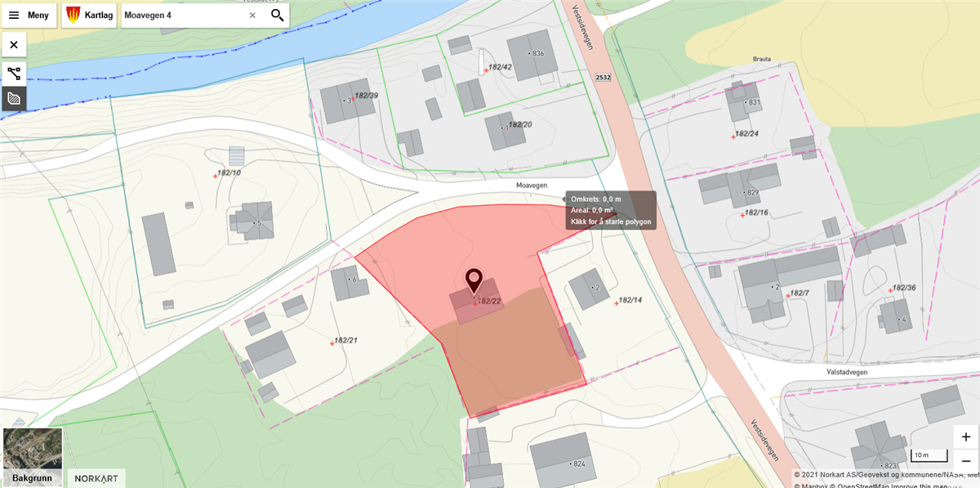Click in the Moavegen 4 search field
Viewport: 980px width, 488px height.
pyautogui.click(x=184, y=16)
